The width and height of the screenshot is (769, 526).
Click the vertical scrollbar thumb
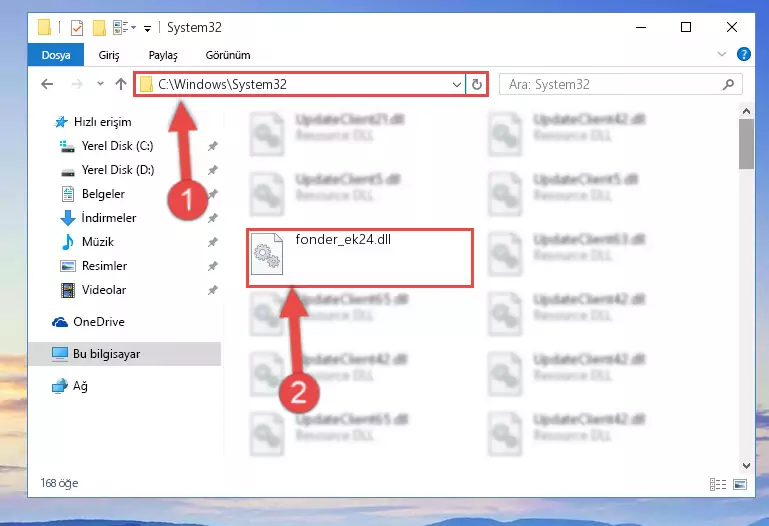746,144
